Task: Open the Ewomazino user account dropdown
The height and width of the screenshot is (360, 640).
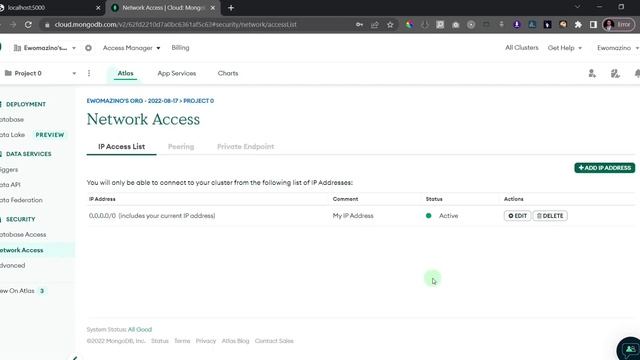Action: coord(618,48)
